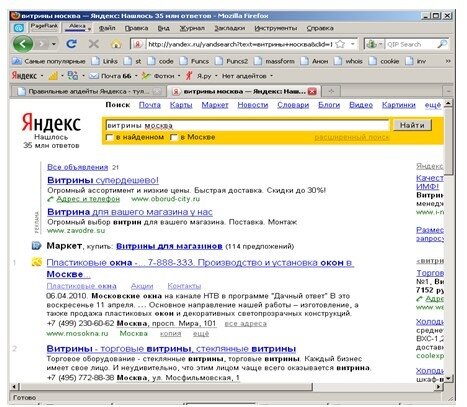Open the Закладки menu
The width and height of the screenshot is (467, 407).
tap(230, 28)
